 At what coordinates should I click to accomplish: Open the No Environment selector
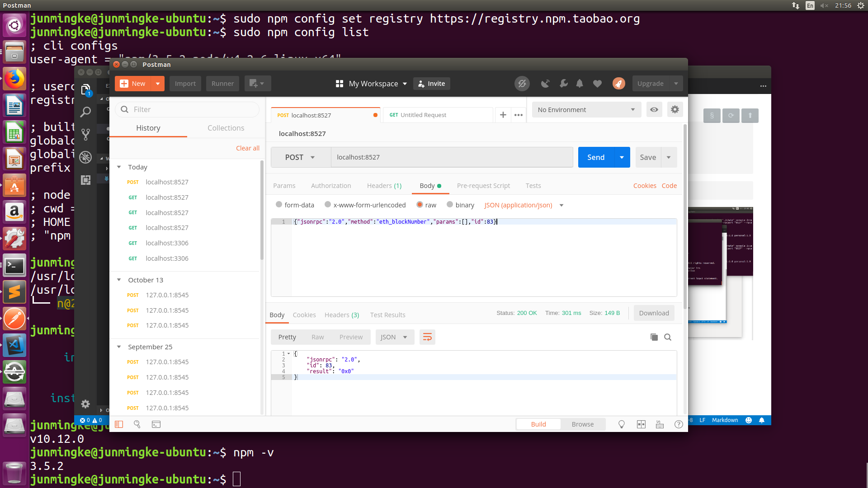point(586,109)
